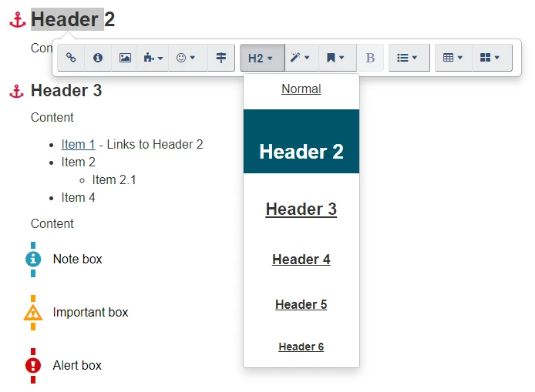Viewport: 535px width, 392px height.
Task: Select Header 2 in the heading menu
Action: (301, 142)
